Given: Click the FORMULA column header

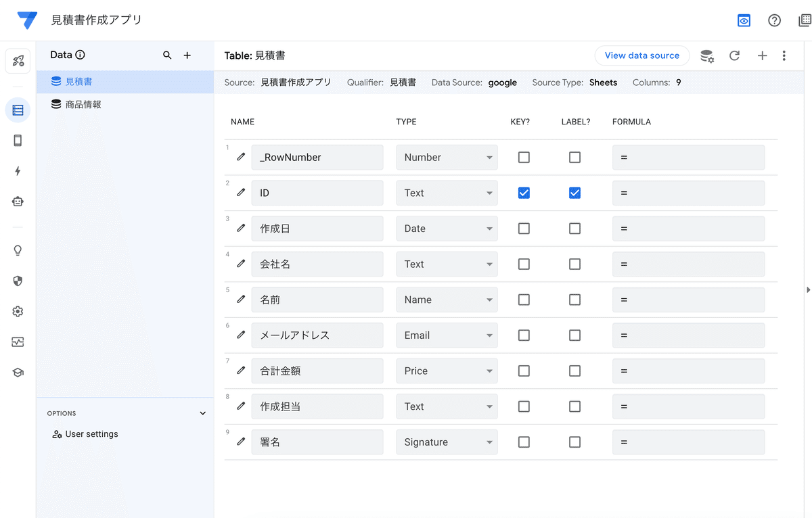Looking at the screenshot, I should point(631,122).
